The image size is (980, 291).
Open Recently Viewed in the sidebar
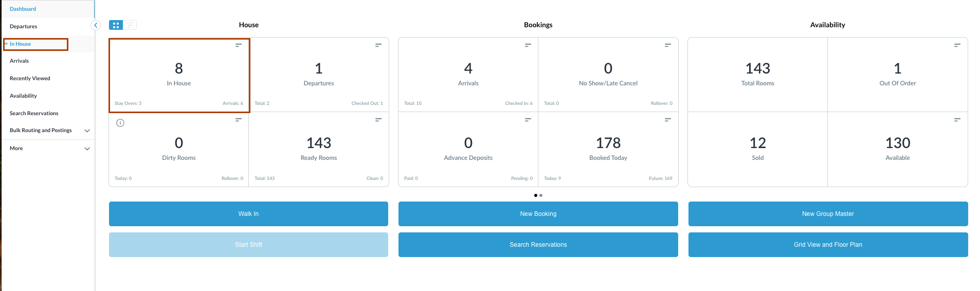(30, 79)
